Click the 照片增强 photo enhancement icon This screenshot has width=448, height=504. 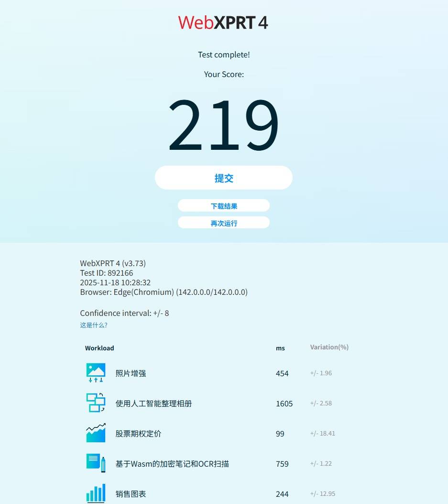pyautogui.click(x=96, y=373)
